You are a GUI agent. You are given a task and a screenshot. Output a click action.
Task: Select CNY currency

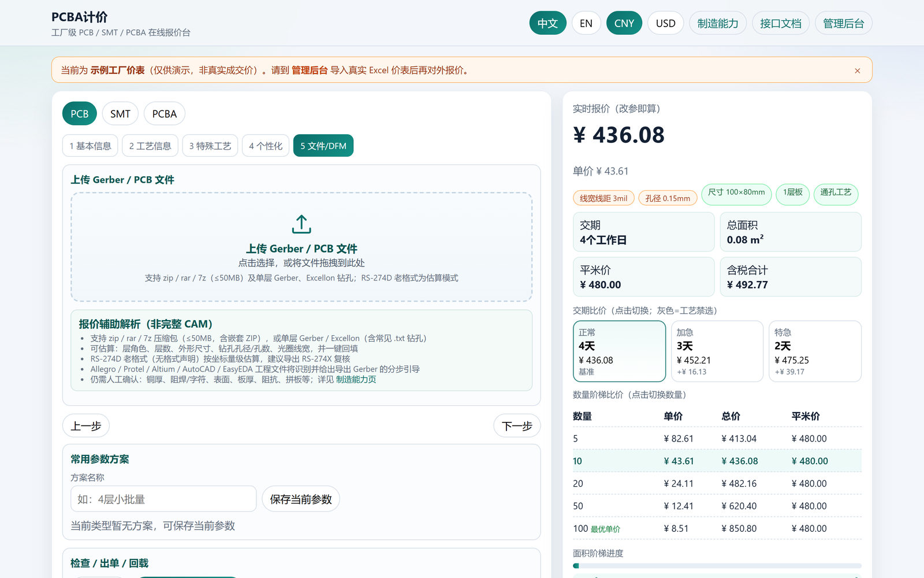coord(624,23)
